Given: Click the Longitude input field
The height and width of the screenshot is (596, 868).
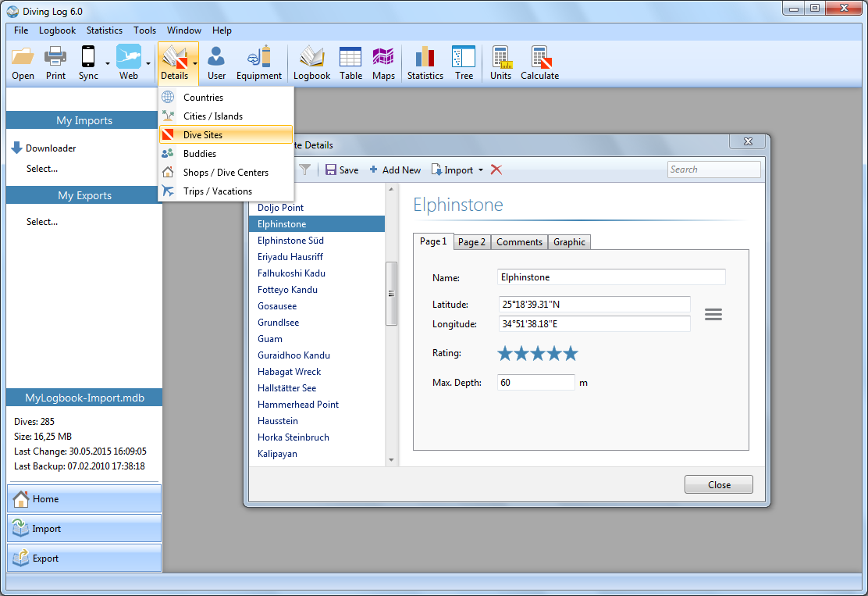Looking at the screenshot, I should coord(595,323).
